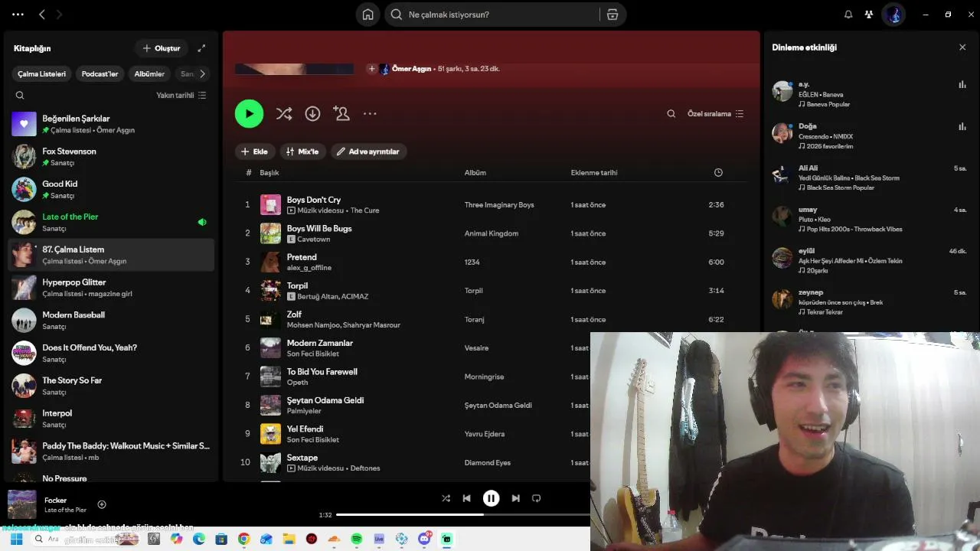Open Beğenilen Şarkılar in the library

click(x=112, y=124)
